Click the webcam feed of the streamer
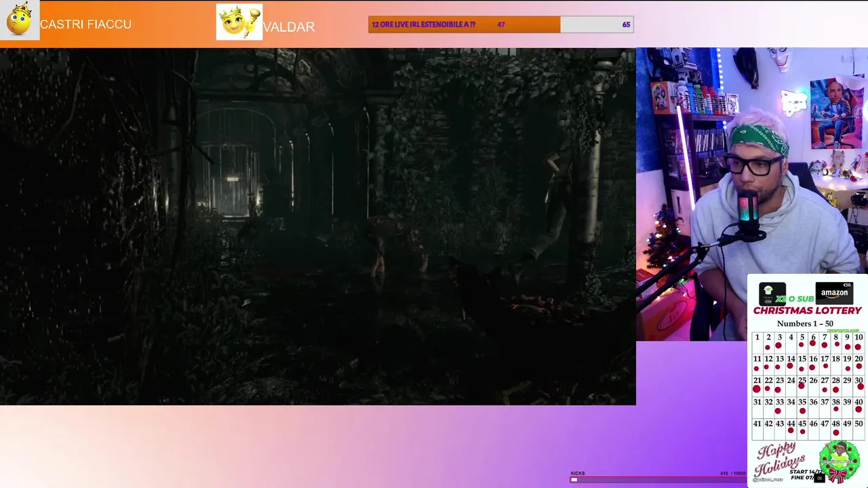 tap(752, 193)
